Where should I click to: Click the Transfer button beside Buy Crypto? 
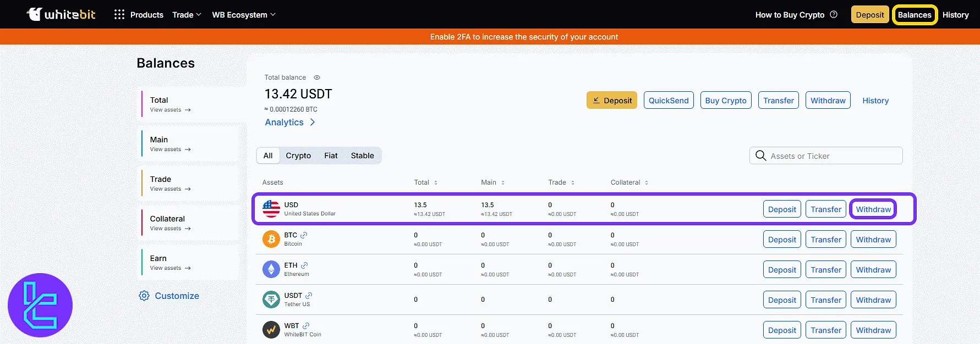pos(779,101)
